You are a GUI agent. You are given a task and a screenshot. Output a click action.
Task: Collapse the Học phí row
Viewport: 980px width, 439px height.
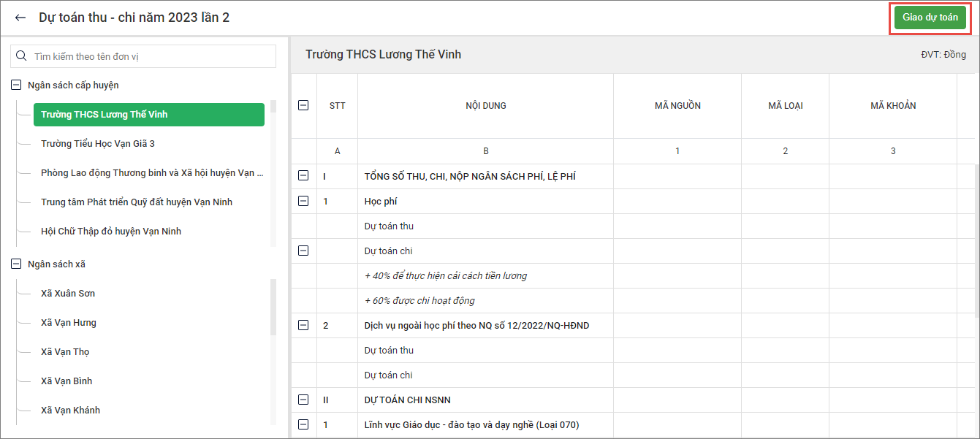pos(304,201)
